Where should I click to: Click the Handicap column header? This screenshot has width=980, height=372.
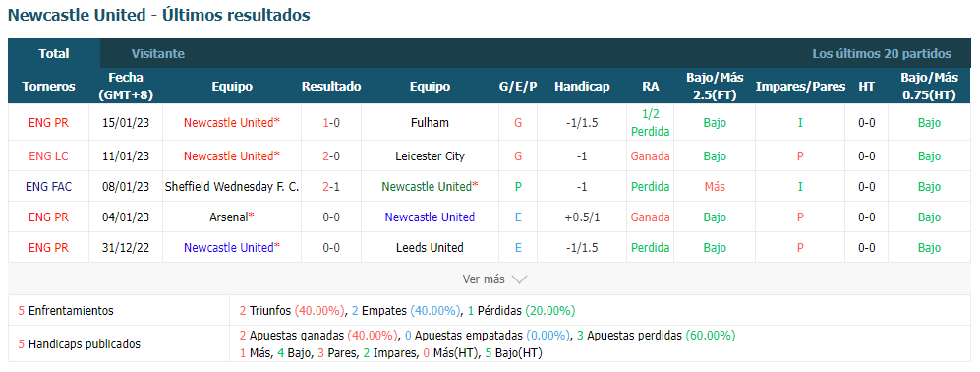point(582,87)
